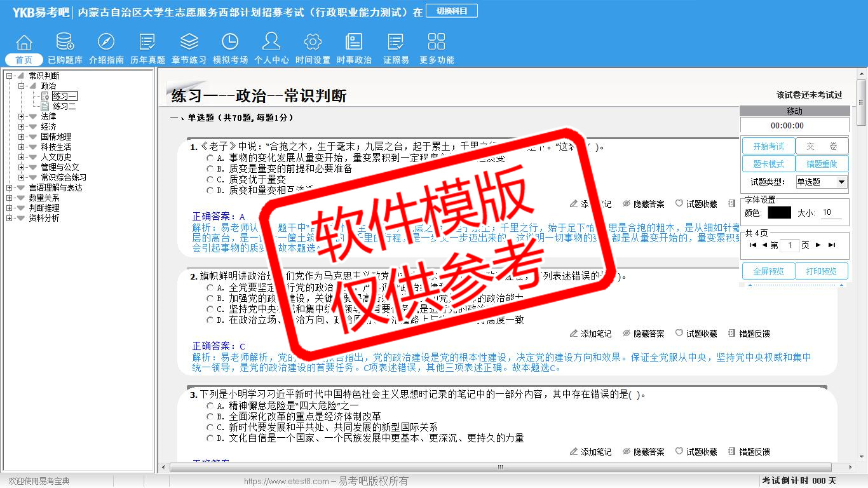Select 练习二 in tree
The image size is (868, 488).
tap(64, 107)
